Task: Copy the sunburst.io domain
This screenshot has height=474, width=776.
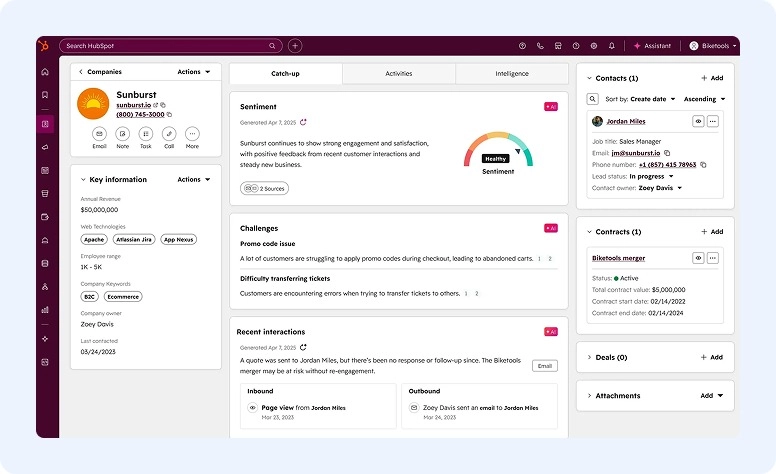Action: tap(163, 105)
